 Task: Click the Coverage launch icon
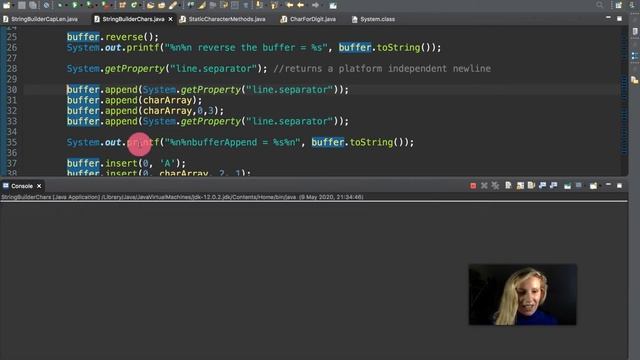pyautogui.click(x=89, y=5)
